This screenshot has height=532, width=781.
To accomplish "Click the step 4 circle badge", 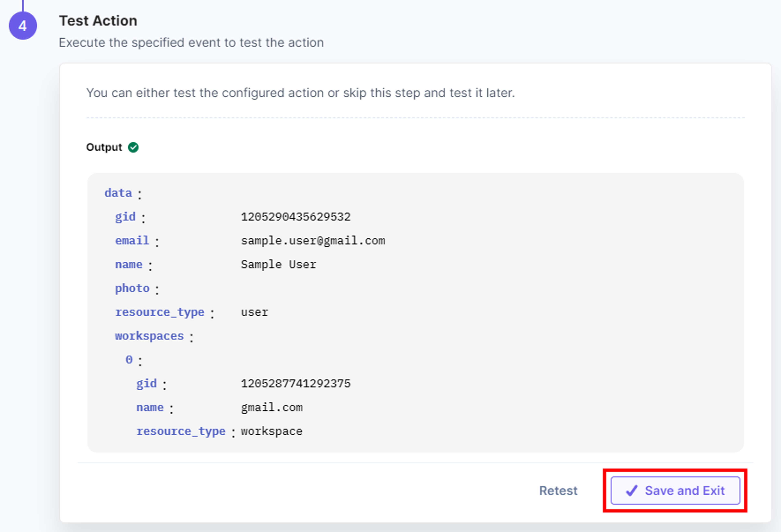I will coord(23,26).
